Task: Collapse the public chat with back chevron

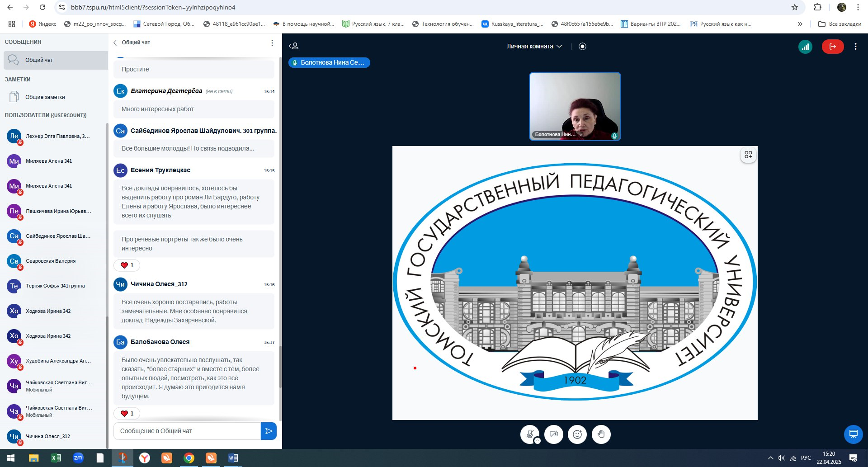Action: click(x=115, y=42)
